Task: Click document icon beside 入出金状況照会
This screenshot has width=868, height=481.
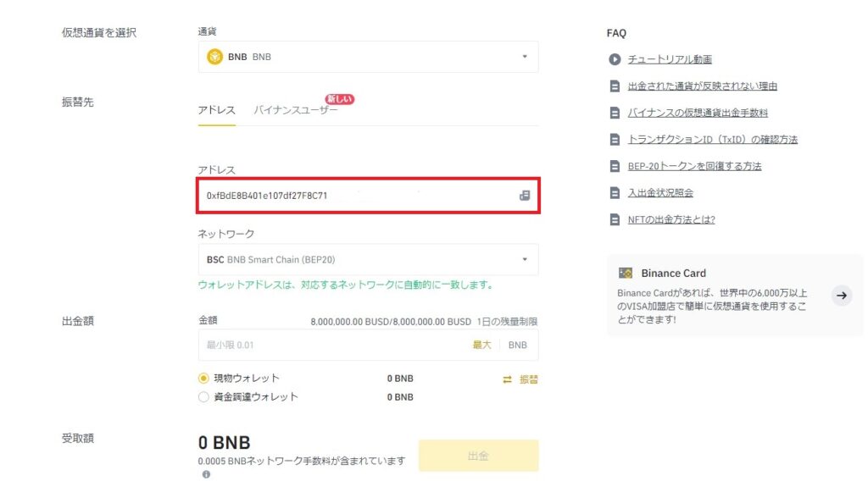Action: click(615, 193)
